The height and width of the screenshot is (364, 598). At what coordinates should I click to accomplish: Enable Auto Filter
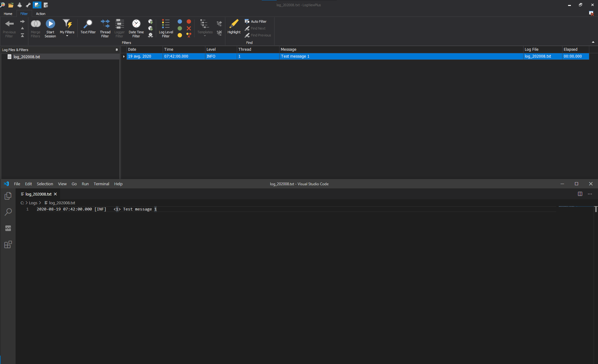pos(256,21)
